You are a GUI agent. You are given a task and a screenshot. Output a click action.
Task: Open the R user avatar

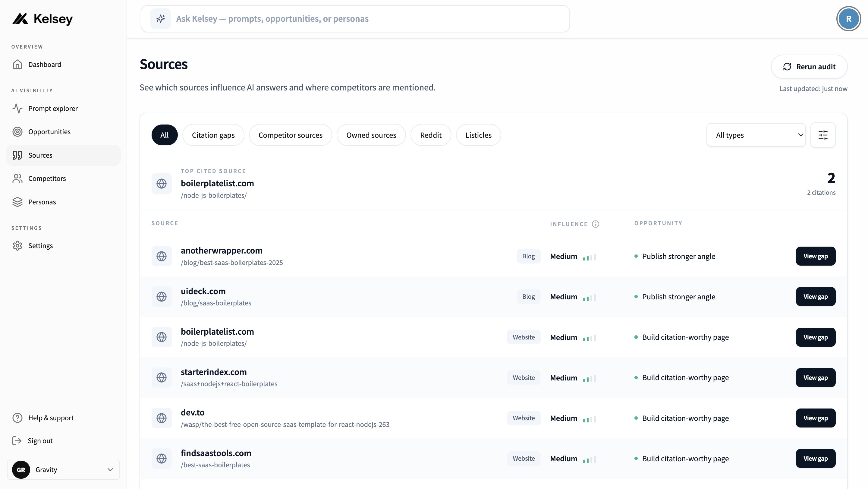tap(848, 19)
